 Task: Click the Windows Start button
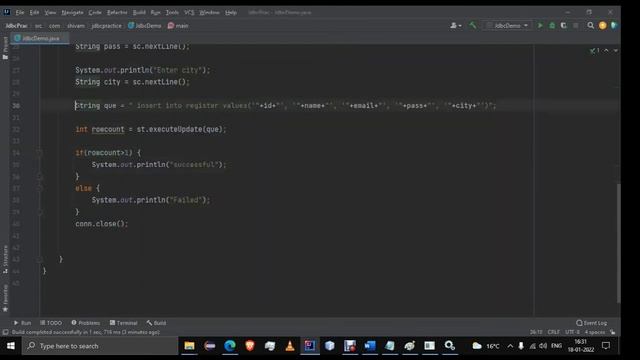pos(11,346)
